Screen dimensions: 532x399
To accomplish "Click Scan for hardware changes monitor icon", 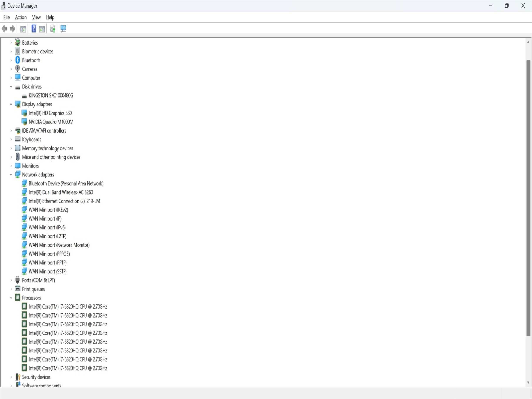I will click(x=63, y=29).
